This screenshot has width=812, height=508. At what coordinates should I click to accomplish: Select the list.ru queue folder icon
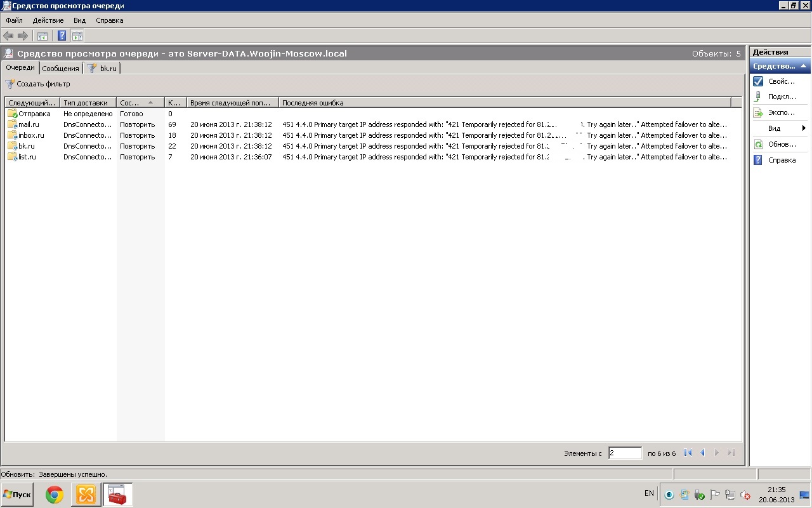tap(12, 157)
